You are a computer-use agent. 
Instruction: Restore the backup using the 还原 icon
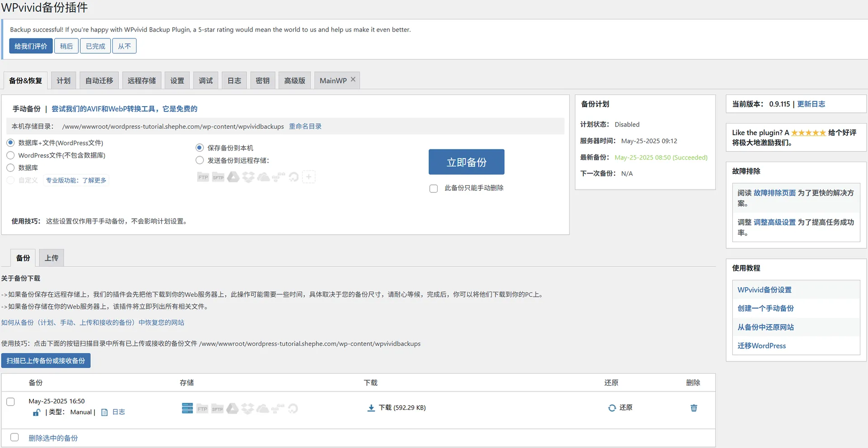[x=613, y=407]
